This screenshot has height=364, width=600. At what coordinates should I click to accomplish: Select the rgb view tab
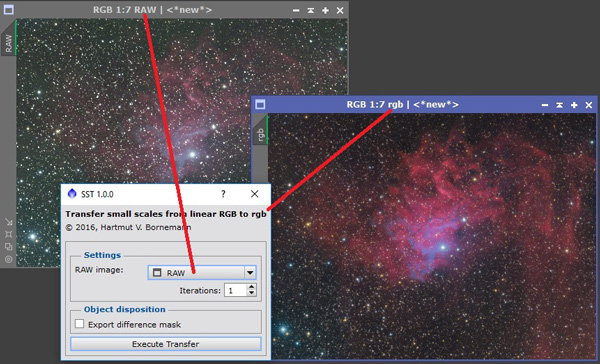point(260,134)
